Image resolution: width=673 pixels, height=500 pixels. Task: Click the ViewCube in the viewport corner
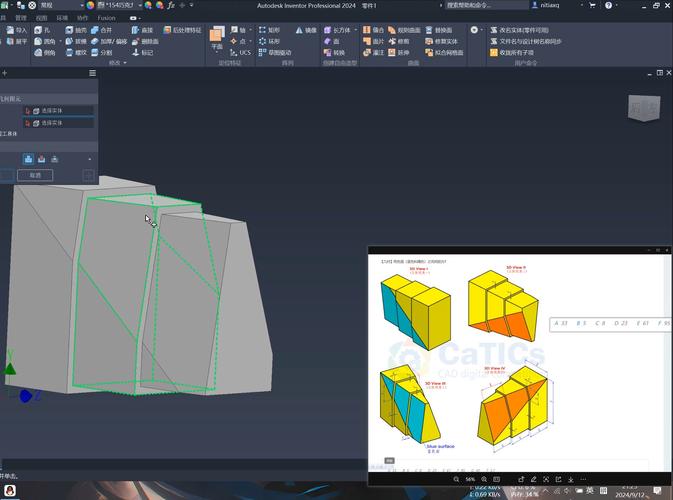pos(643,107)
